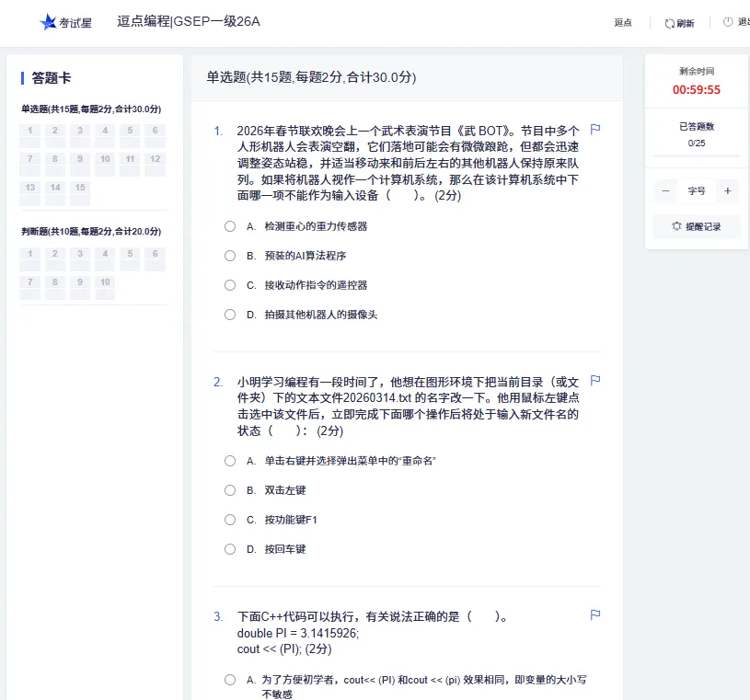The image size is (750, 700).
Task: Jump to single-choice question 5 in answer card
Action: (x=130, y=136)
